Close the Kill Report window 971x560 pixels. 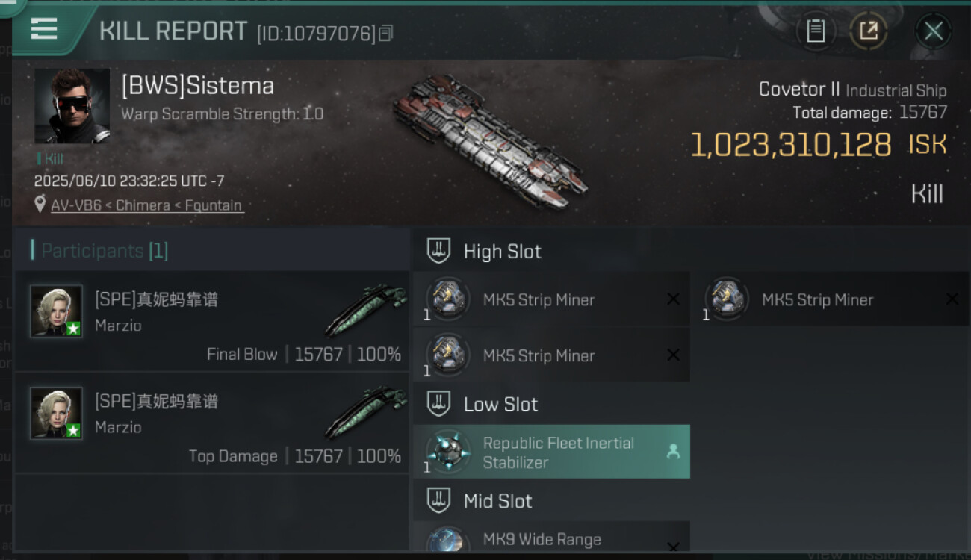(933, 31)
